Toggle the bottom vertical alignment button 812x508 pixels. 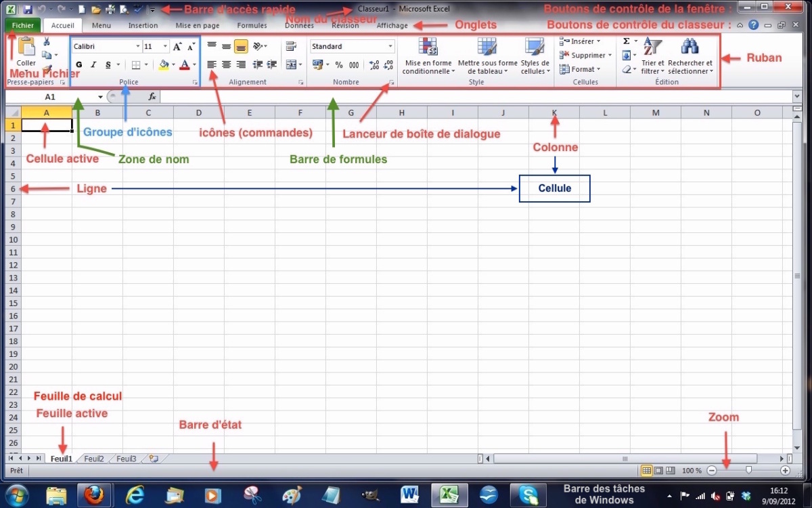click(x=240, y=47)
